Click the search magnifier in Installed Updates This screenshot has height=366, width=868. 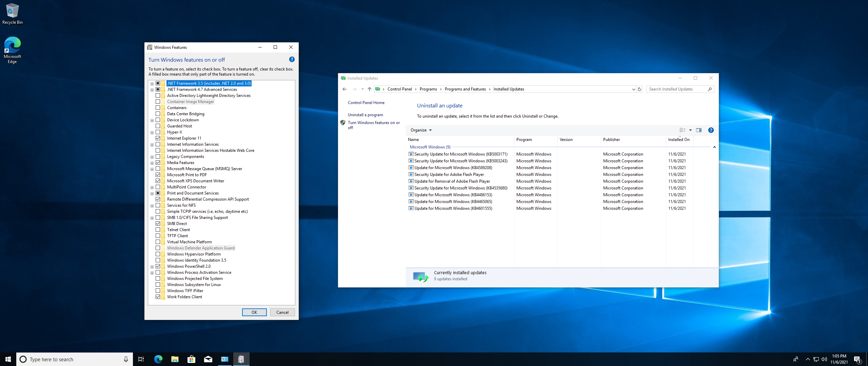(x=710, y=89)
